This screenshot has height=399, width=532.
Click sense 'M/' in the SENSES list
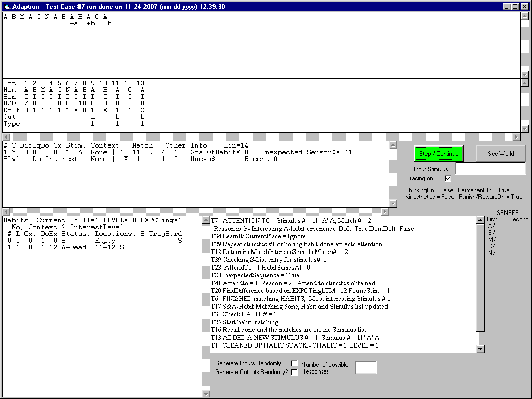(x=492, y=240)
